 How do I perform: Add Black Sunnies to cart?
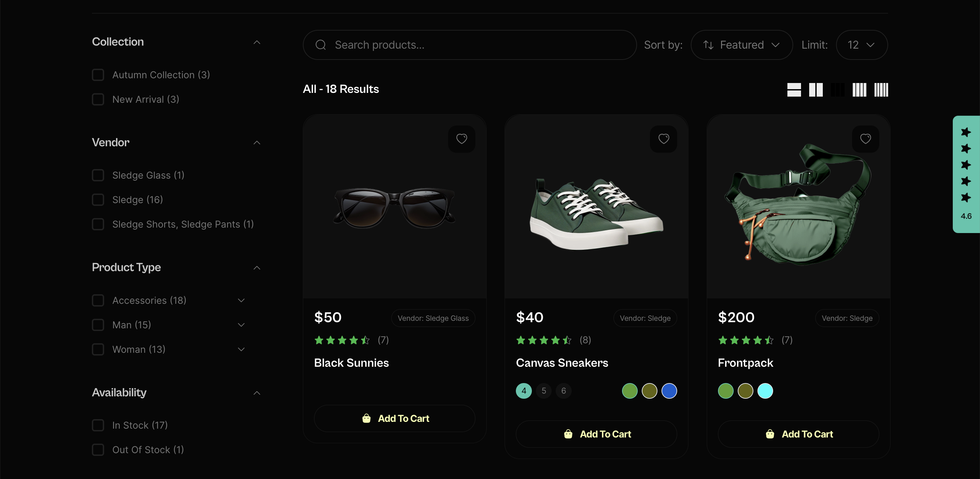pyautogui.click(x=394, y=418)
